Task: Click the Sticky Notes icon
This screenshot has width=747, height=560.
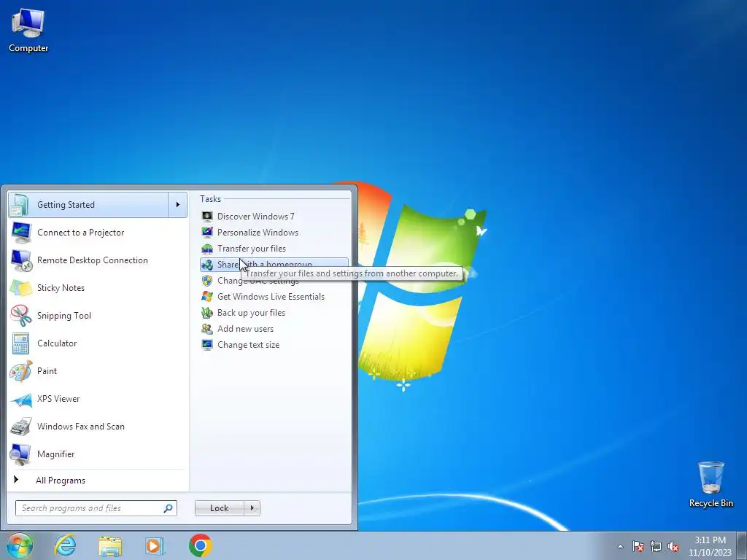Action: 21,287
